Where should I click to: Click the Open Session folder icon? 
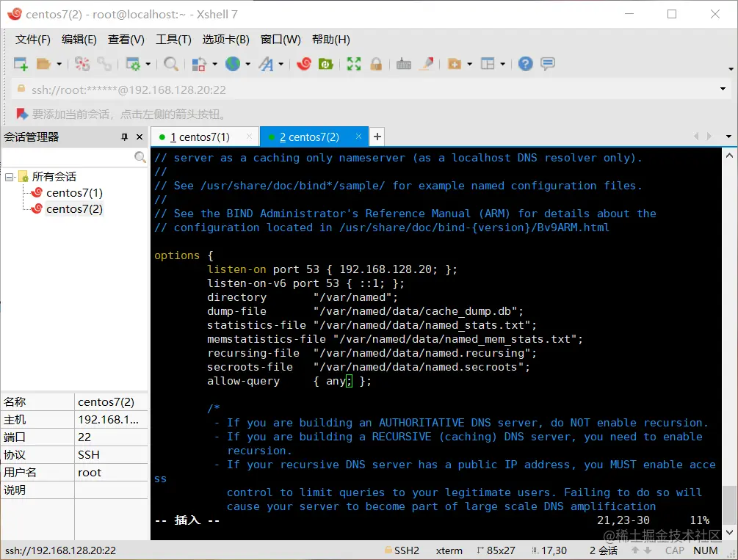coord(44,64)
